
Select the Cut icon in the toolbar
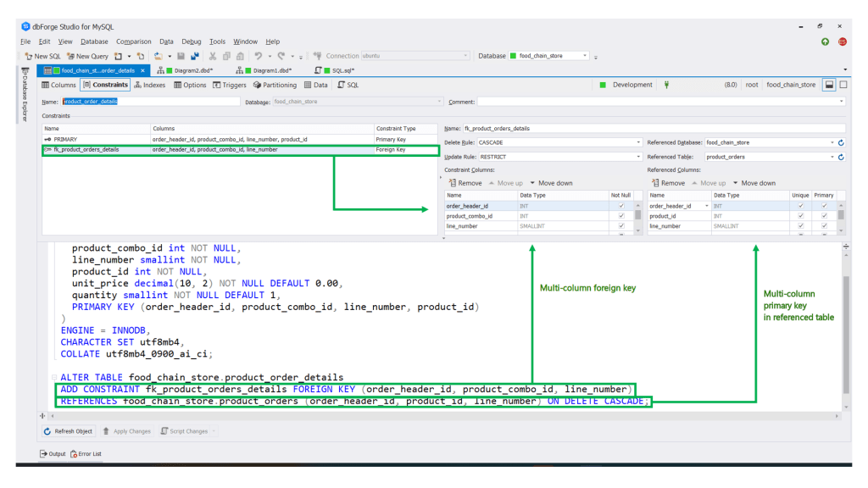click(x=212, y=56)
